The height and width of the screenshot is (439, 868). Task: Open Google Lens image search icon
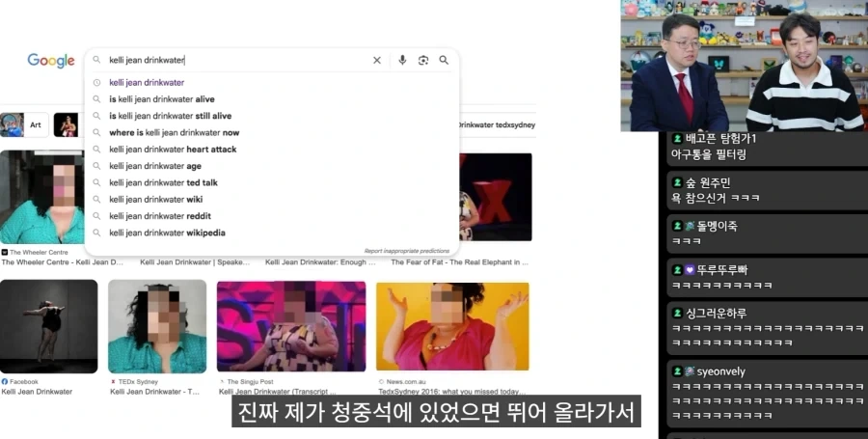tap(423, 61)
